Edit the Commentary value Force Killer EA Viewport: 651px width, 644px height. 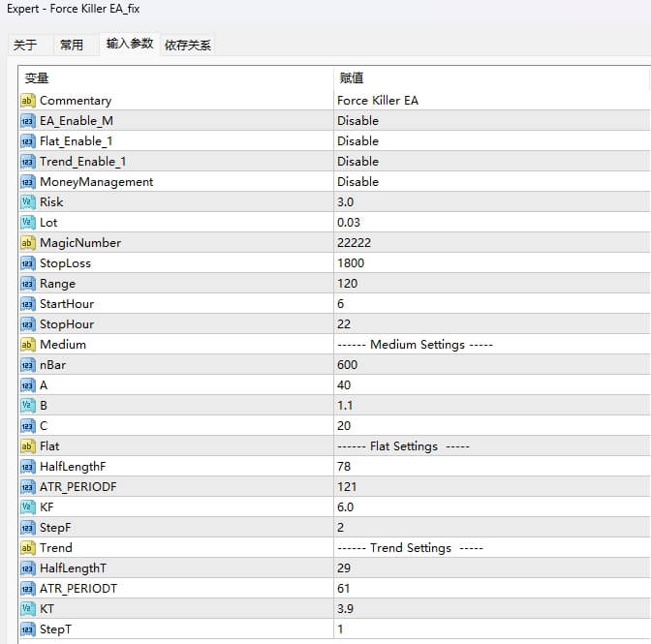click(x=492, y=101)
